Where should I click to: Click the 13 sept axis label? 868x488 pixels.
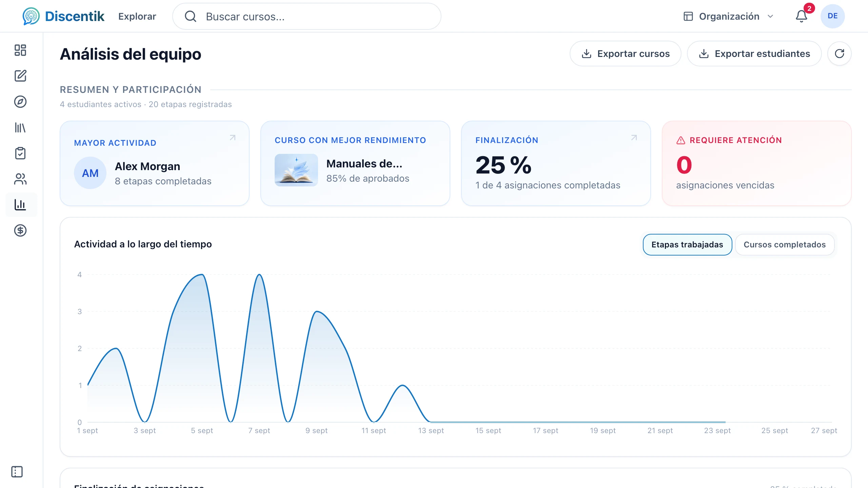431,430
